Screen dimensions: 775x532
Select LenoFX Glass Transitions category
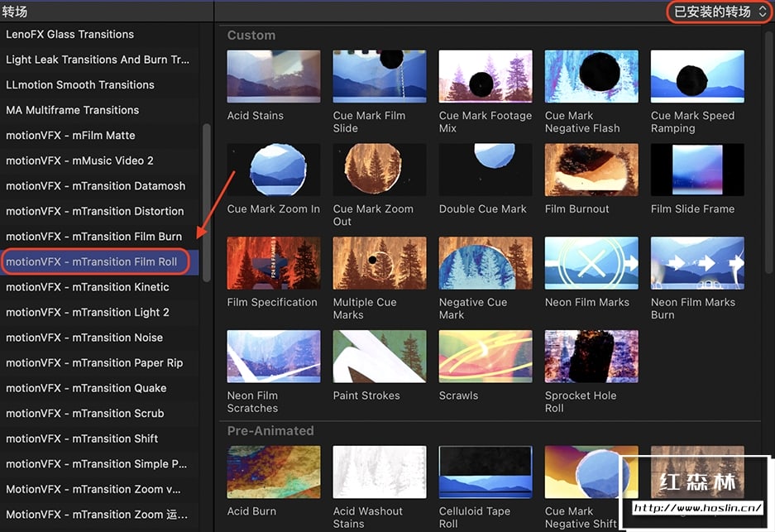[x=99, y=34]
